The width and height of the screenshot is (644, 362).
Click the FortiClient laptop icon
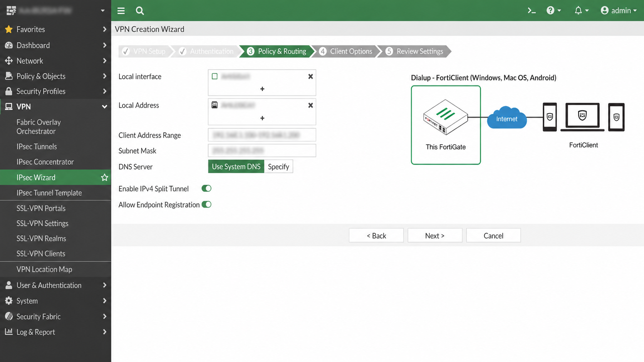point(582,117)
